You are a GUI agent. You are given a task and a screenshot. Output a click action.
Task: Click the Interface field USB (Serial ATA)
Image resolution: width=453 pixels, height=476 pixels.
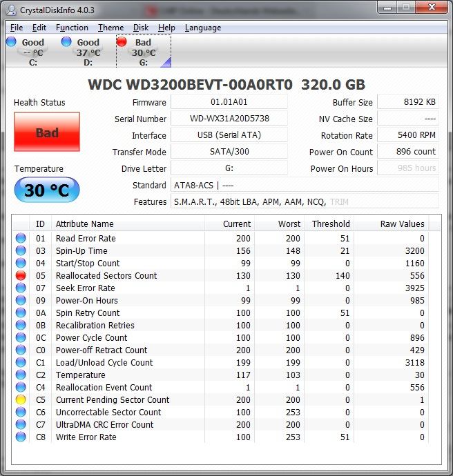(229, 135)
